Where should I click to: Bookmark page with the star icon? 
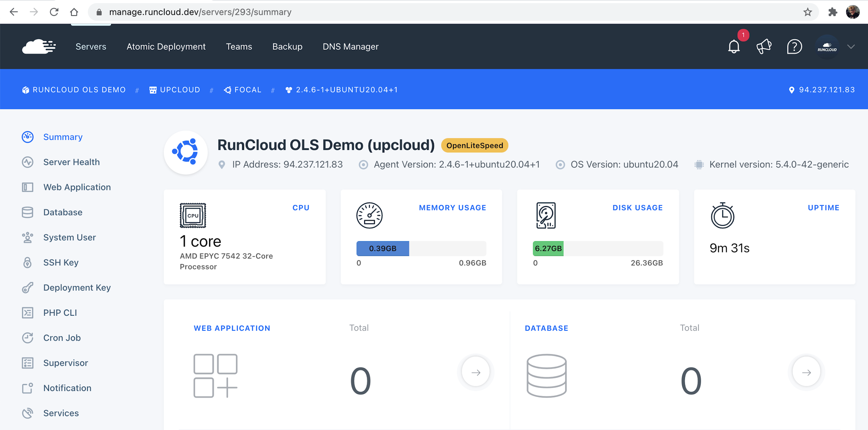808,12
